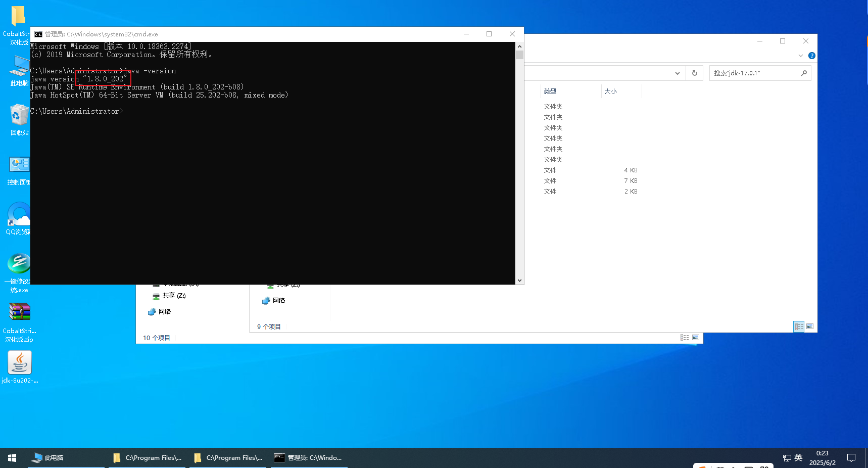Viewport: 868px width, 468px height.
Task: Open the Windows Start menu
Action: point(12,458)
